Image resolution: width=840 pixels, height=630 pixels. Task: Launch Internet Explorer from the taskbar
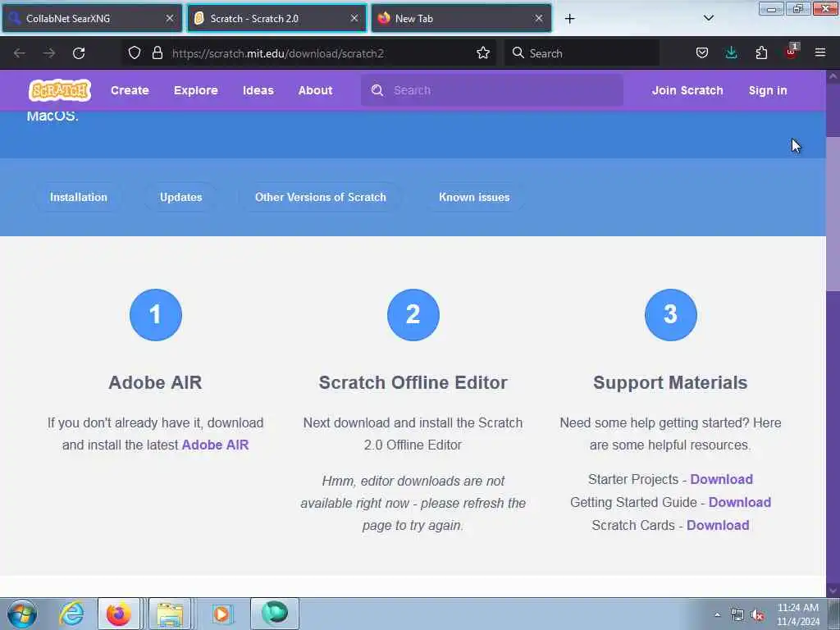tap(72, 614)
